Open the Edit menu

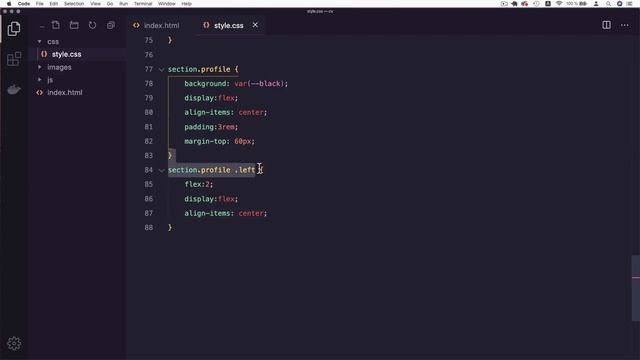click(53, 4)
